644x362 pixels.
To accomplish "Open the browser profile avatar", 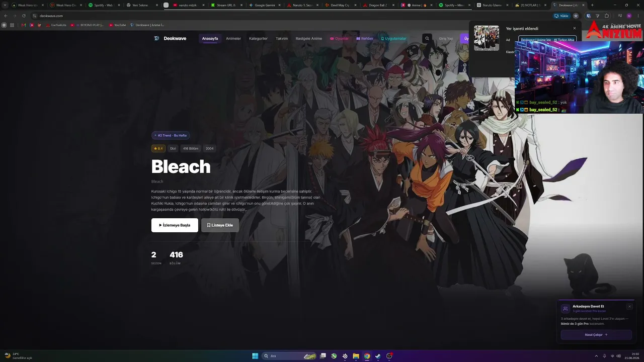I will (x=629, y=16).
